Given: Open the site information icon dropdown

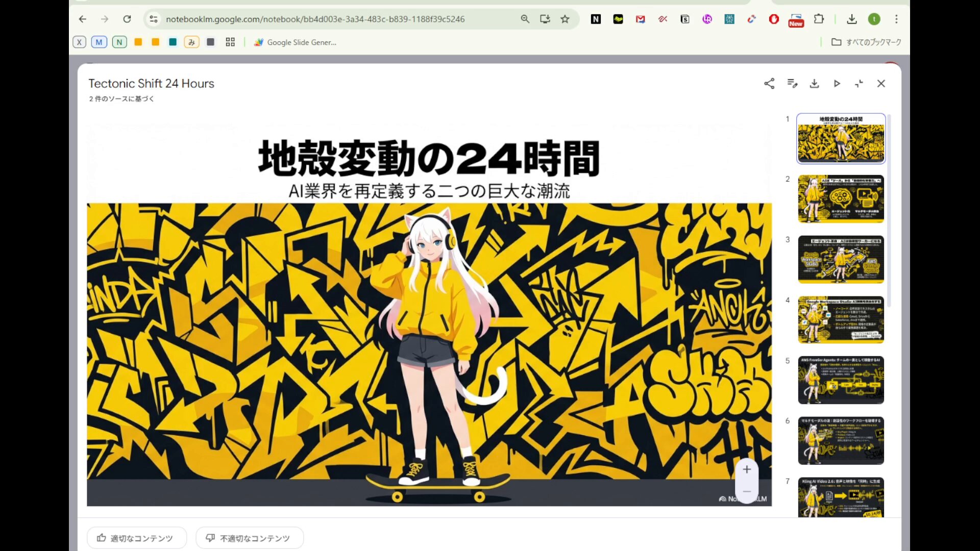Looking at the screenshot, I should click(153, 19).
